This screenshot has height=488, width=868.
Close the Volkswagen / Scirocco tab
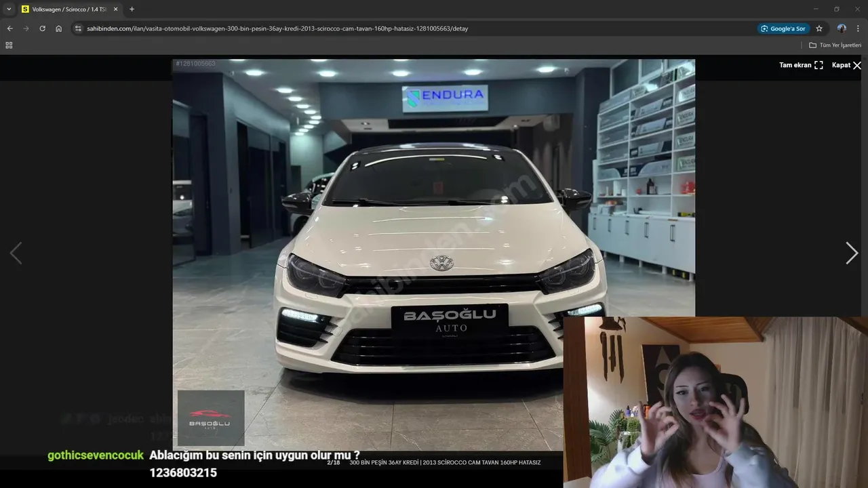tap(115, 9)
